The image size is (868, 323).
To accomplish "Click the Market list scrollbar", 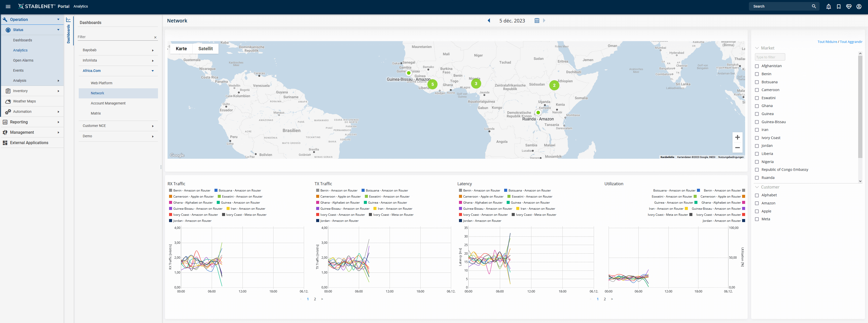I will pyautogui.click(x=860, y=106).
